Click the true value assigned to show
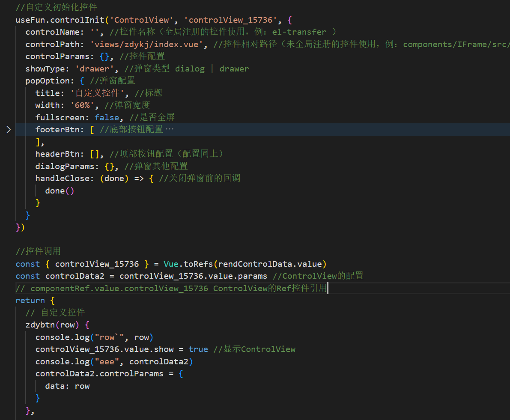The image size is (510, 420). coord(198,349)
